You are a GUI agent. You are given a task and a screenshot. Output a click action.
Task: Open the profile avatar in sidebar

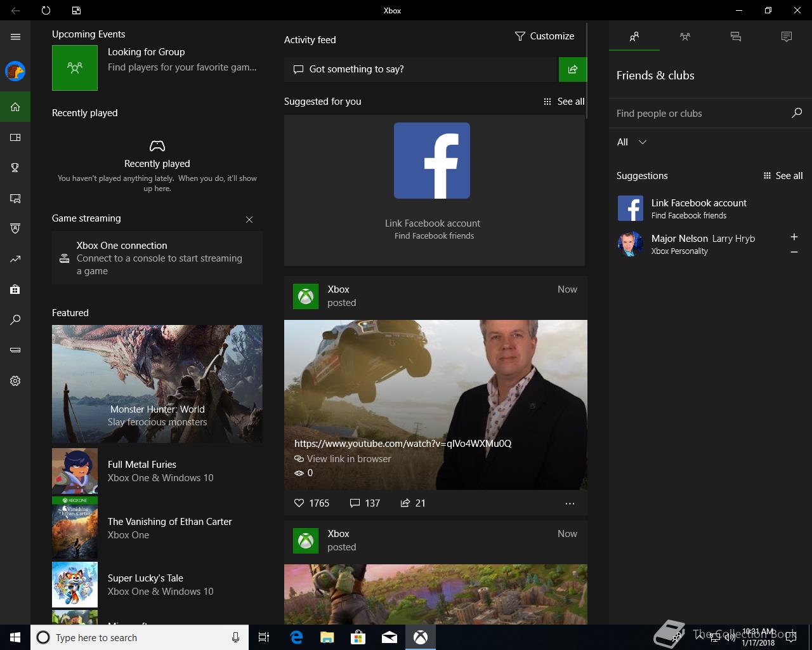click(15, 71)
